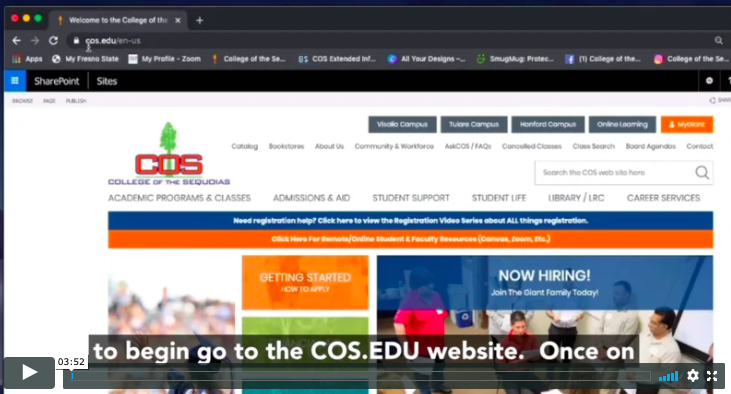The height and width of the screenshot is (394, 731).
Task: Open Academic Programs & Classes menu
Action: coord(179,198)
